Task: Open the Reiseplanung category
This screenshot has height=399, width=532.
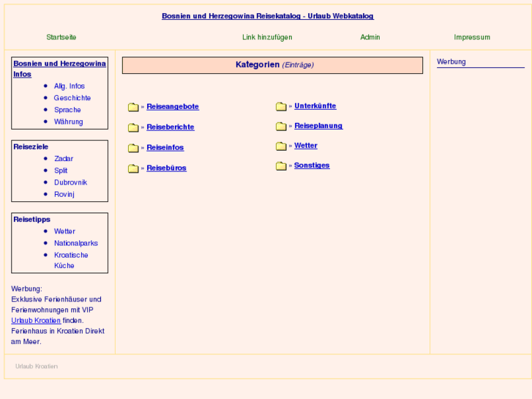Action: (x=318, y=126)
